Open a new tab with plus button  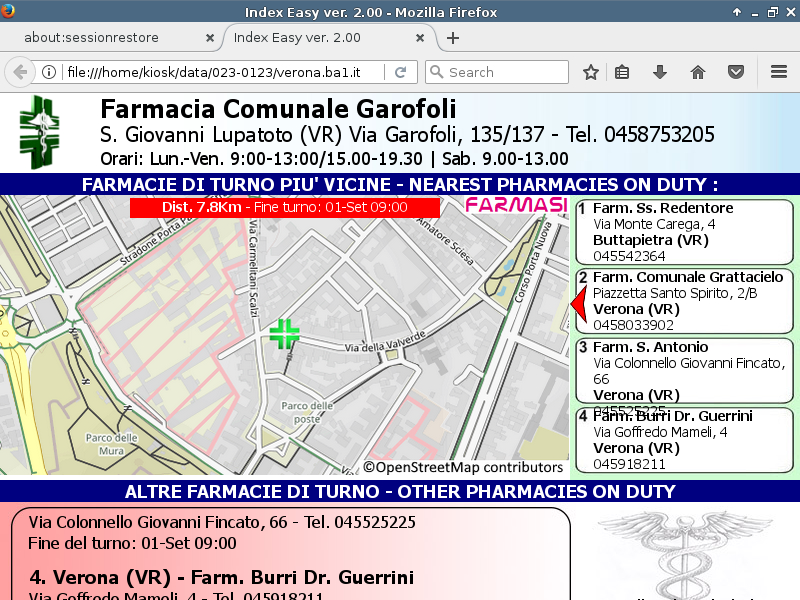453,38
